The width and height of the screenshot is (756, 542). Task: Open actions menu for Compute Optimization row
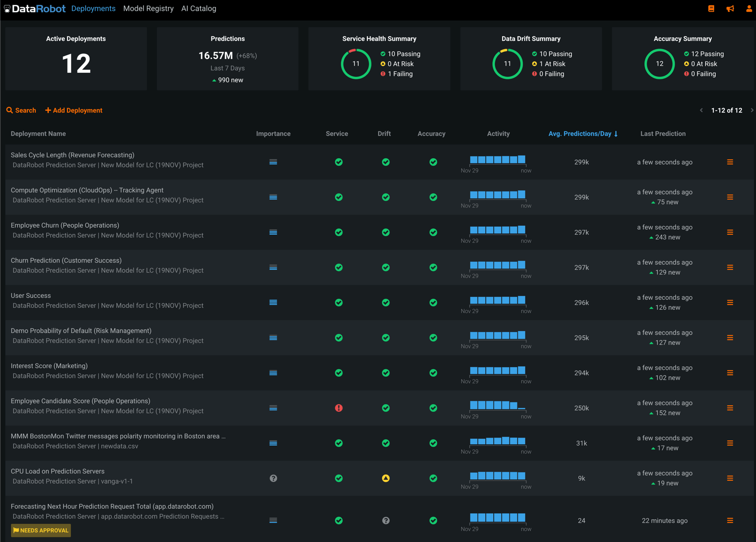pos(730,197)
